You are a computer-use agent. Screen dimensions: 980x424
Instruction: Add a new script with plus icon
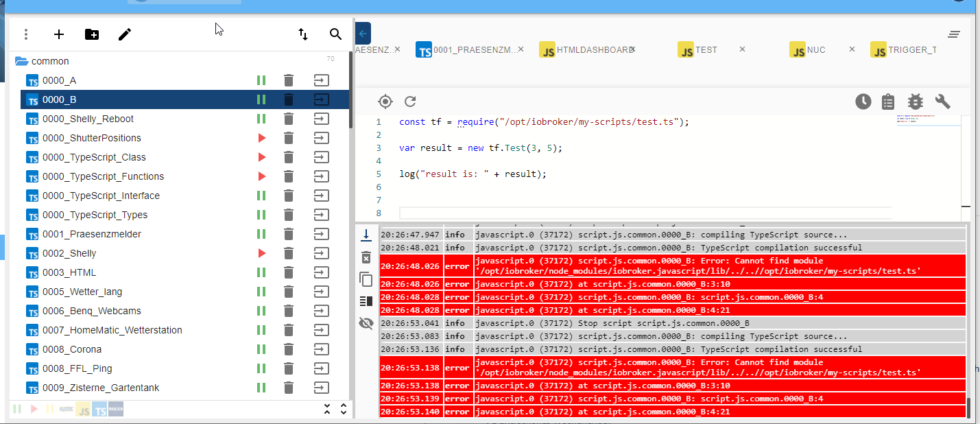click(59, 34)
